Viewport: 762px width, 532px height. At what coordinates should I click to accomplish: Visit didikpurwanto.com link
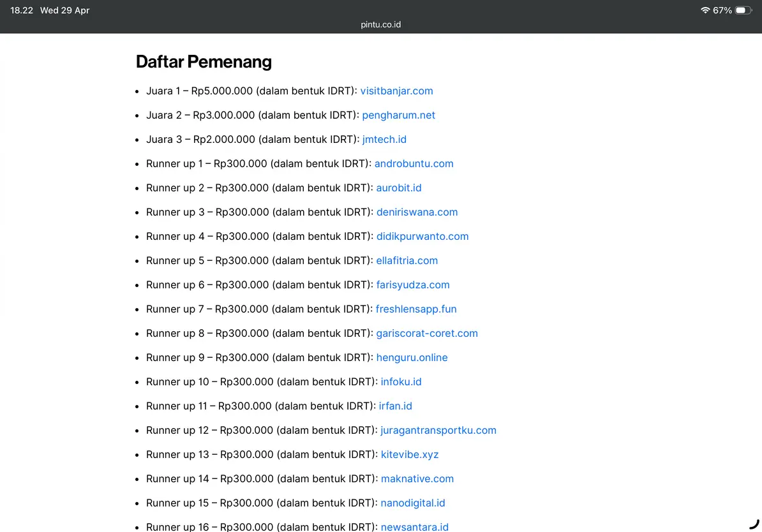pos(422,237)
